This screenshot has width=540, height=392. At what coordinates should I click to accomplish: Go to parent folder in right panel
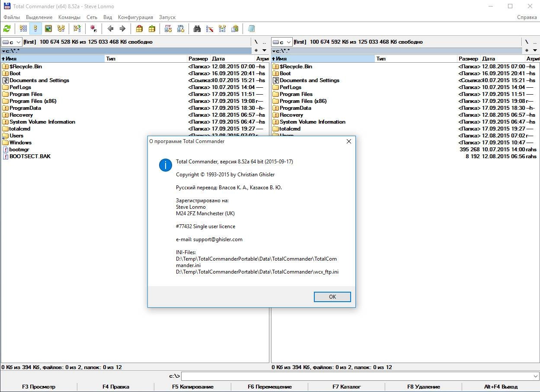pos(535,42)
